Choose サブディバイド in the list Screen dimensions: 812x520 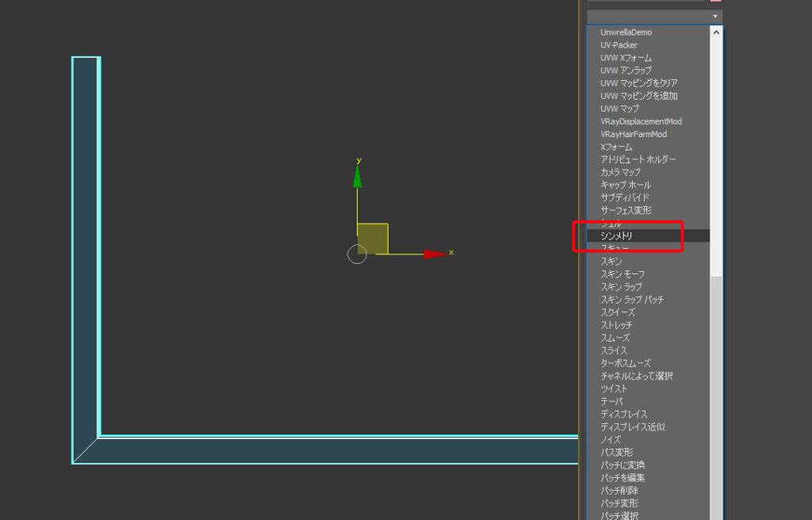625,197
